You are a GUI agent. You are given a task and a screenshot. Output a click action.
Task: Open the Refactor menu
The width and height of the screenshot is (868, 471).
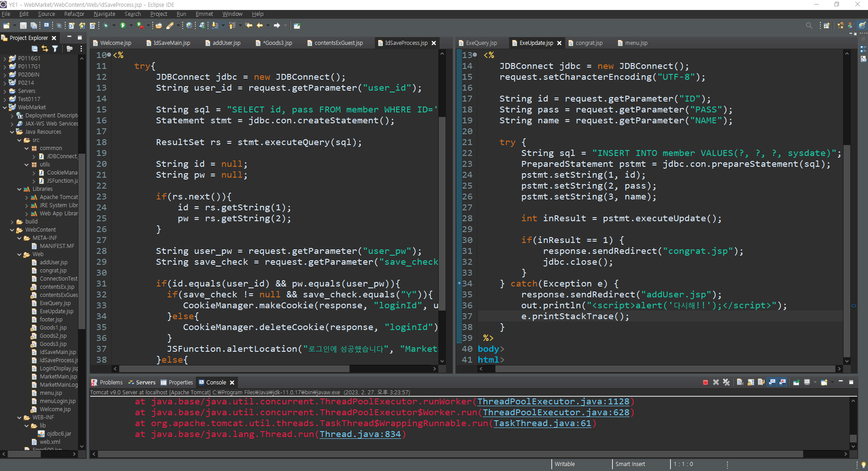tap(74, 14)
